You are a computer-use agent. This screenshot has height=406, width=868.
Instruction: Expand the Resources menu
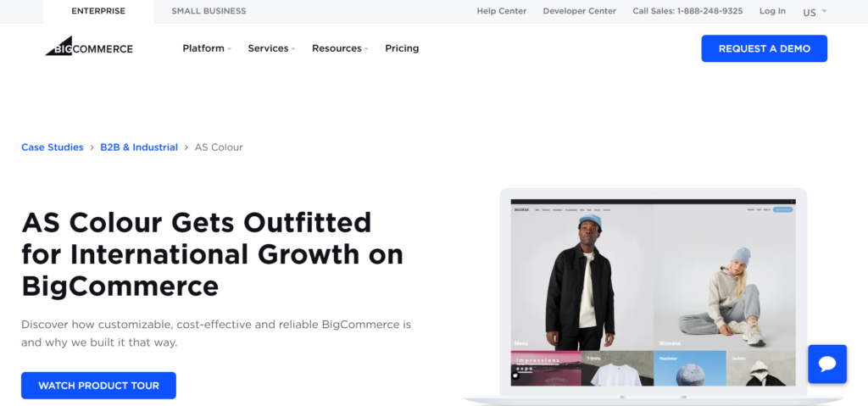point(340,48)
